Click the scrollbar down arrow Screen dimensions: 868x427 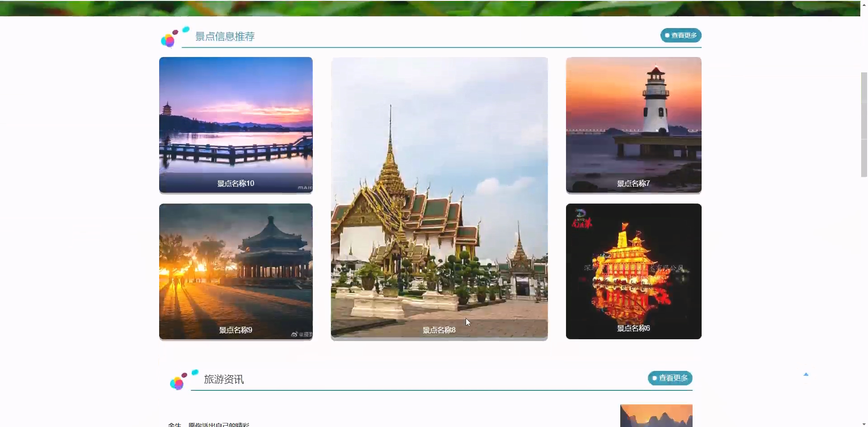tap(864, 423)
